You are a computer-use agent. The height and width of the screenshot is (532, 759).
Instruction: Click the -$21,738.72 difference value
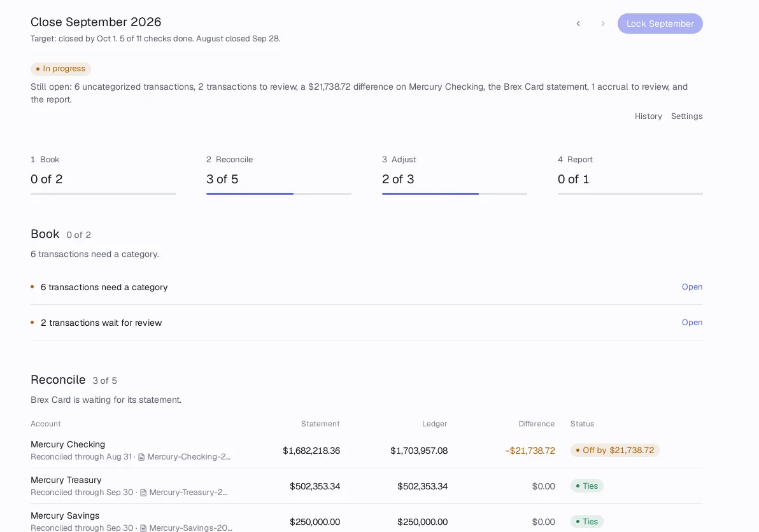pyautogui.click(x=530, y=451)
